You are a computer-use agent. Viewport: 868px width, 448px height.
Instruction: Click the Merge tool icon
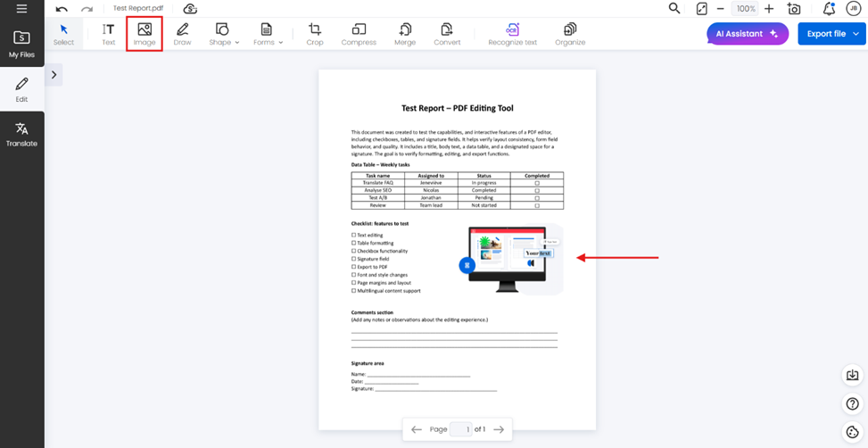point(404,34)
